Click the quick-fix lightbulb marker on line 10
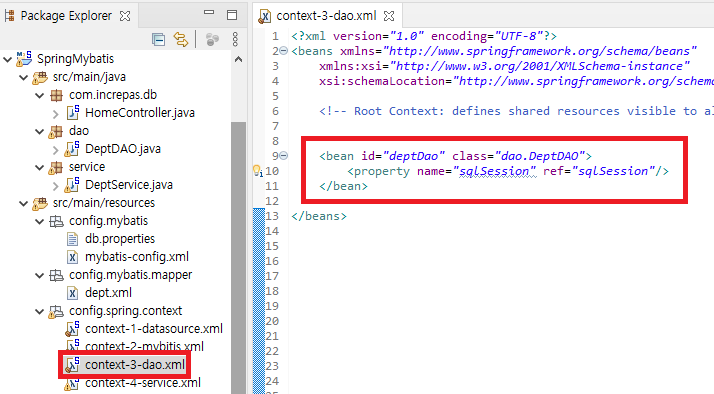The image size is (714, 394). pos(258,171)
